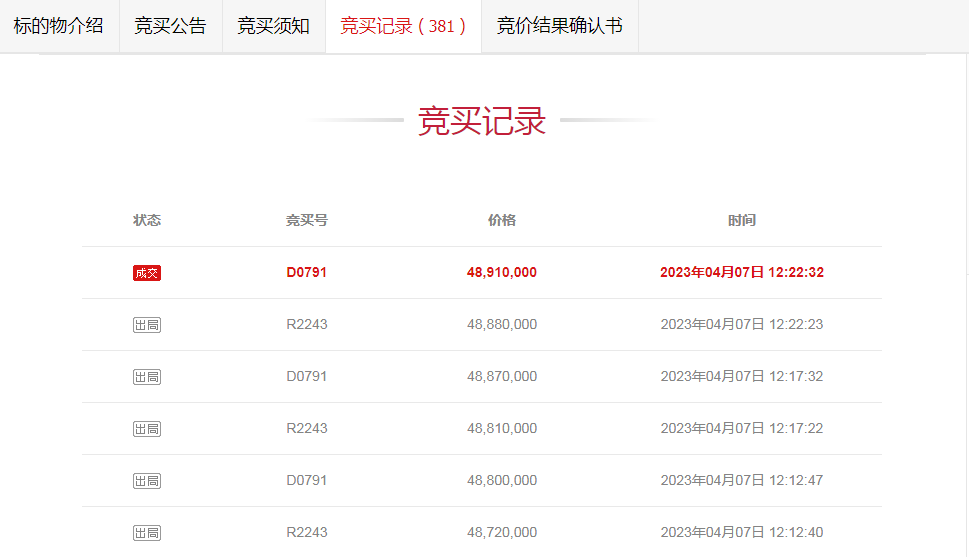
Task: Click the 竞买号 column header
Action: click(307, 220)
